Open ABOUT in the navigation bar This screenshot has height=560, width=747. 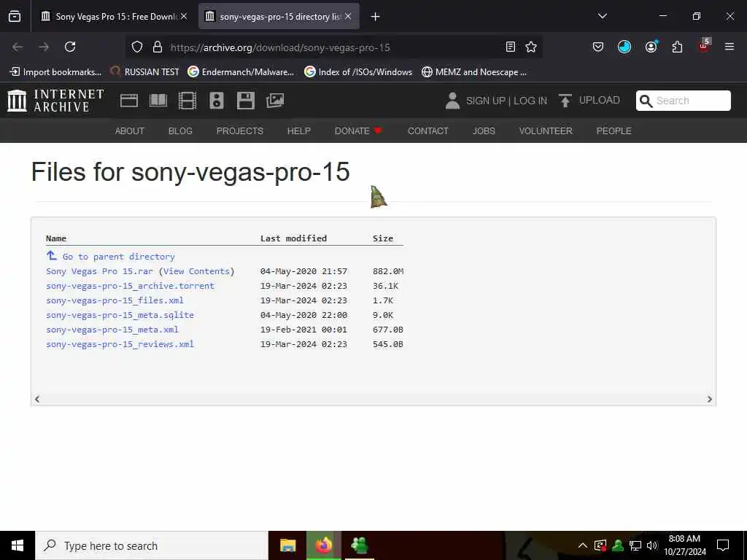click(130, 131)
